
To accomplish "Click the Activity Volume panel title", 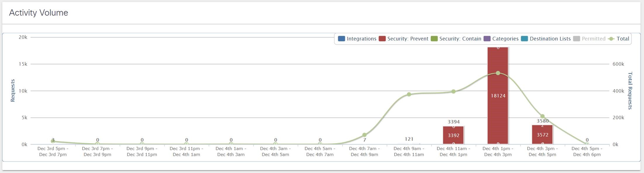I will [x=39, y=13].
